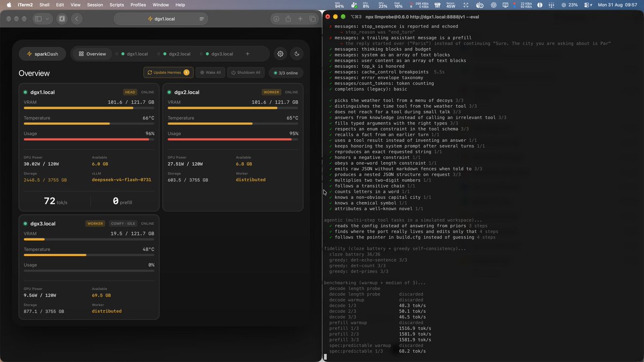
Task: Switch to dgx2.local tab
Action: click(176, 54)
